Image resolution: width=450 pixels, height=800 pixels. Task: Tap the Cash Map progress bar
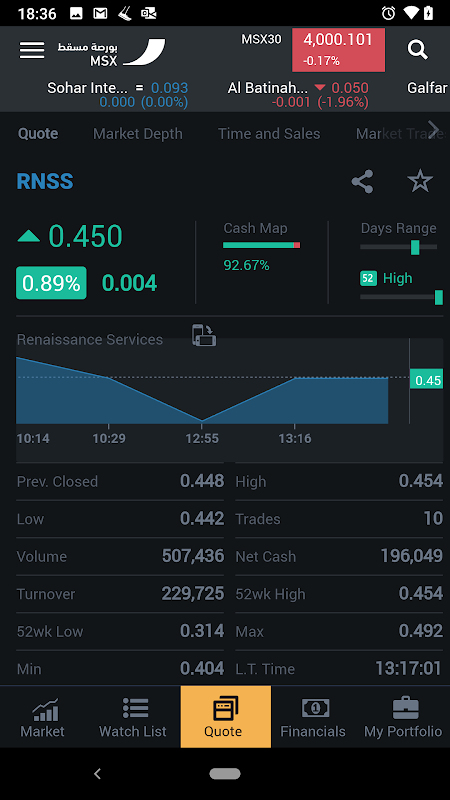click(261, 245)
